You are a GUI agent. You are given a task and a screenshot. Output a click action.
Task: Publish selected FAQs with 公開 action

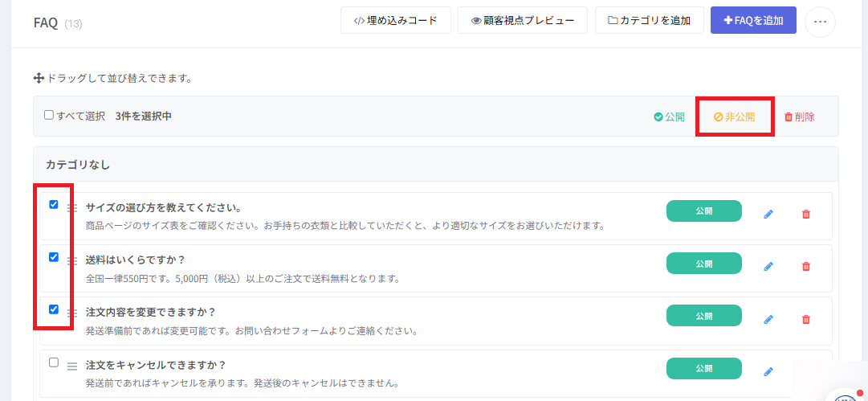coord(670,117)
